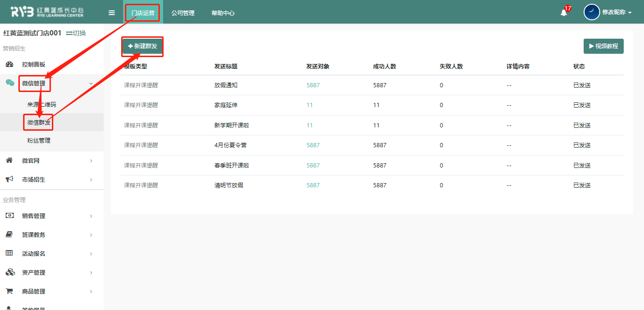Click recipient count 5887 for 放假通知
Screen dimensions: 644x310
point(313,85)
